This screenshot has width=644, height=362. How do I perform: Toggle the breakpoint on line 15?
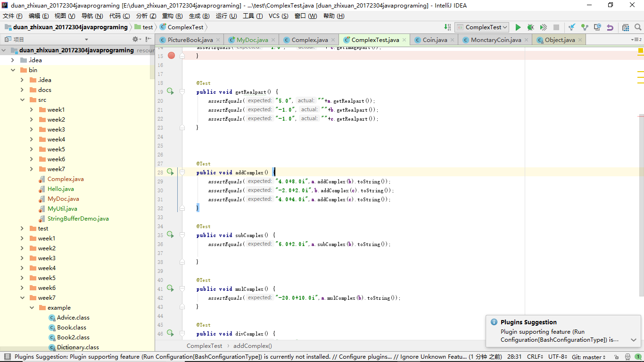click(x=171, y=56)
